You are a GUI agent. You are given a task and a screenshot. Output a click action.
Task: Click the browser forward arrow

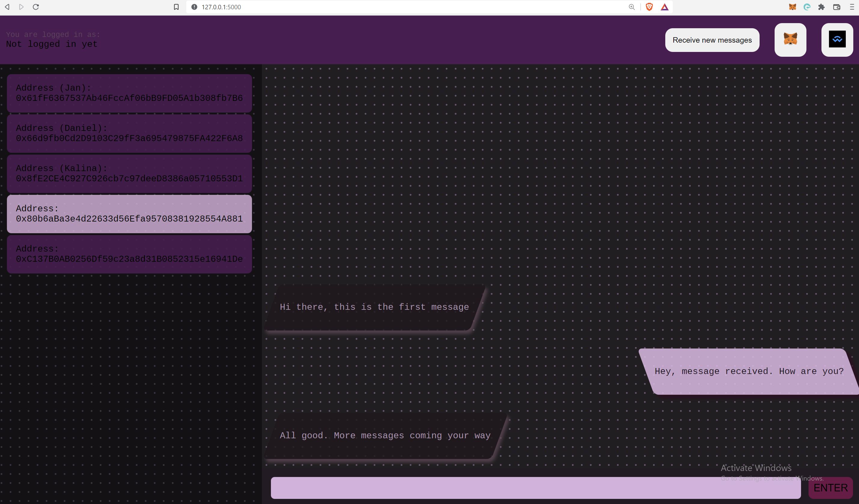click(21, 7)
